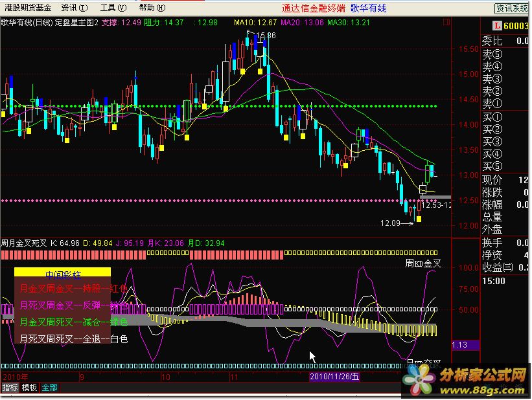
Task: Click the 2010年 label on time axis
Action: [16, 377]
